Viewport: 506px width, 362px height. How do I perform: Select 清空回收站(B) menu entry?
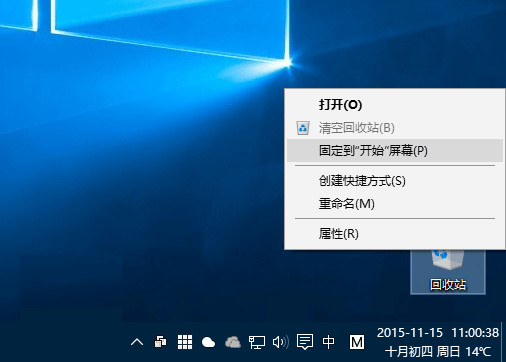coord(395,128)
